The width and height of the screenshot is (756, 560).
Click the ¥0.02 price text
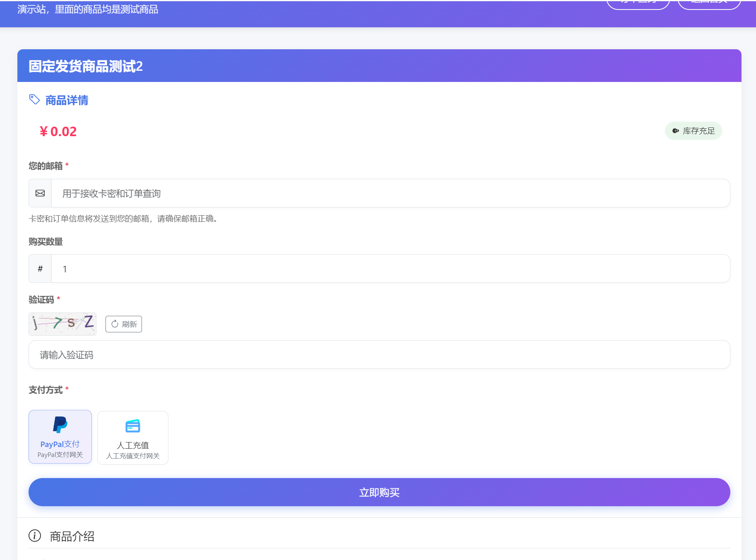58,132
